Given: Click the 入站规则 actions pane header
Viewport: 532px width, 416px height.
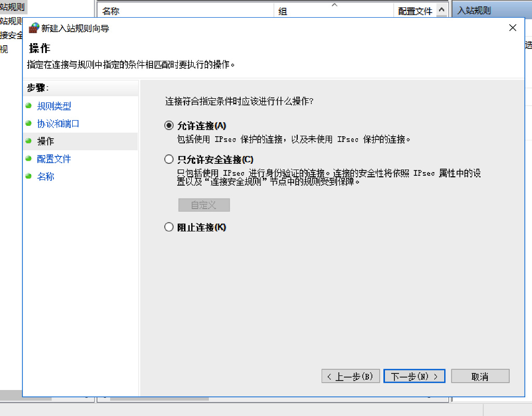Looking at the screenshot, I should (x=492, y=10).
